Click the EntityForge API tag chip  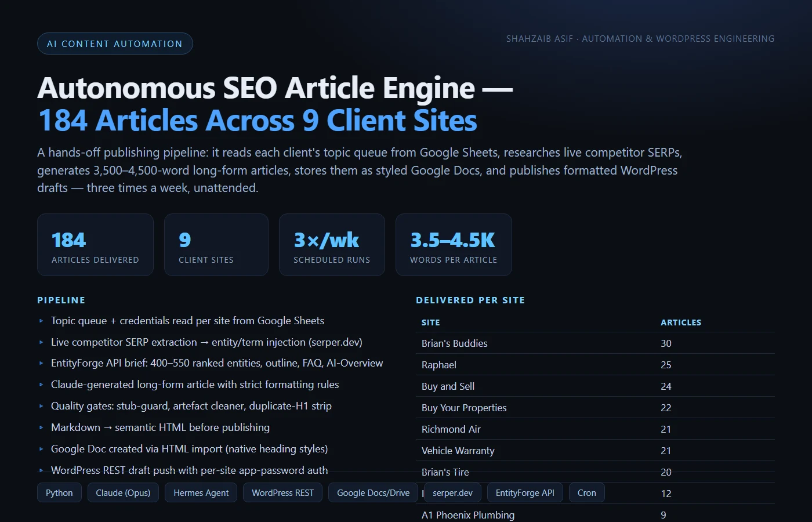point(525,492)
